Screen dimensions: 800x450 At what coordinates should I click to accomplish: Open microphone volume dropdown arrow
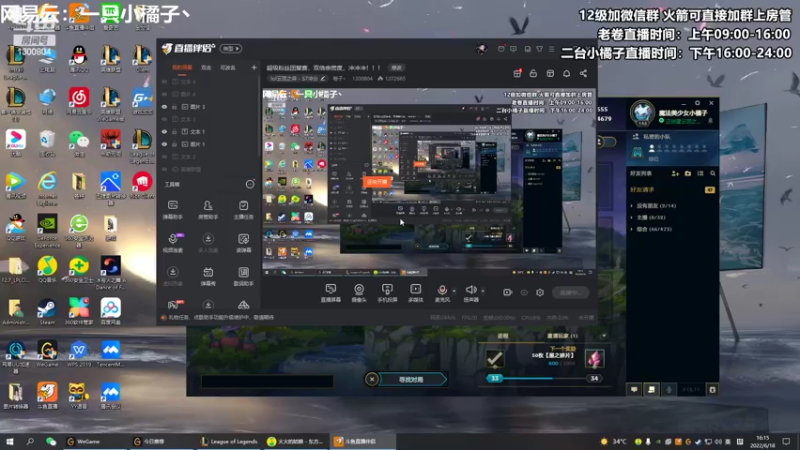pos(455,291)
